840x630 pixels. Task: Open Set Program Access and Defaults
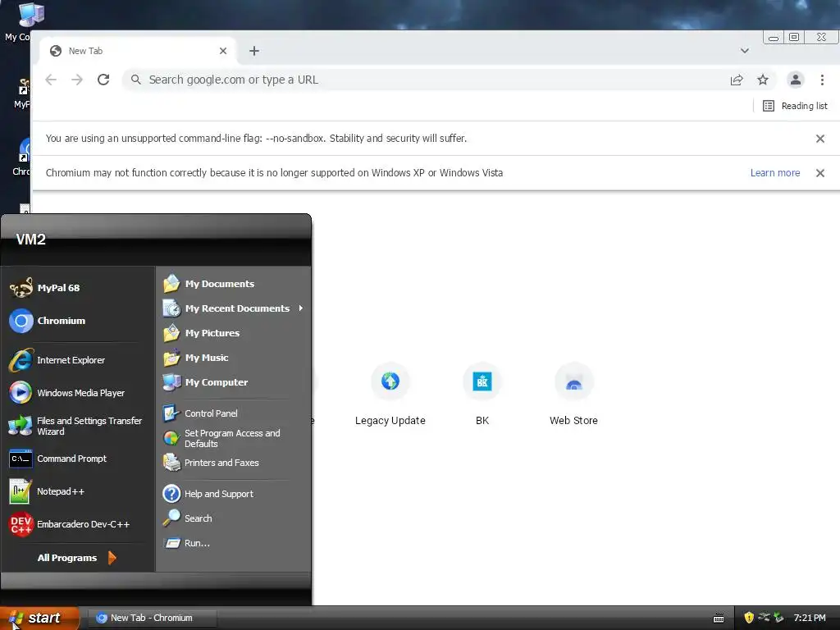coord(234,438)
